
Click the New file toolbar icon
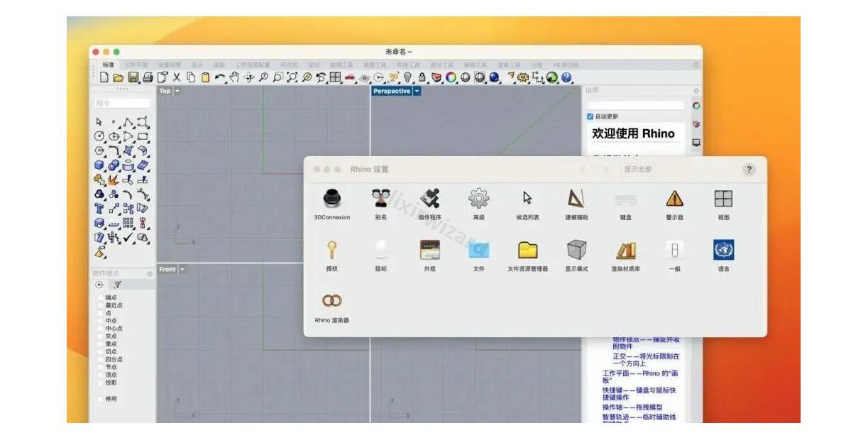click(x=104, y=77)
